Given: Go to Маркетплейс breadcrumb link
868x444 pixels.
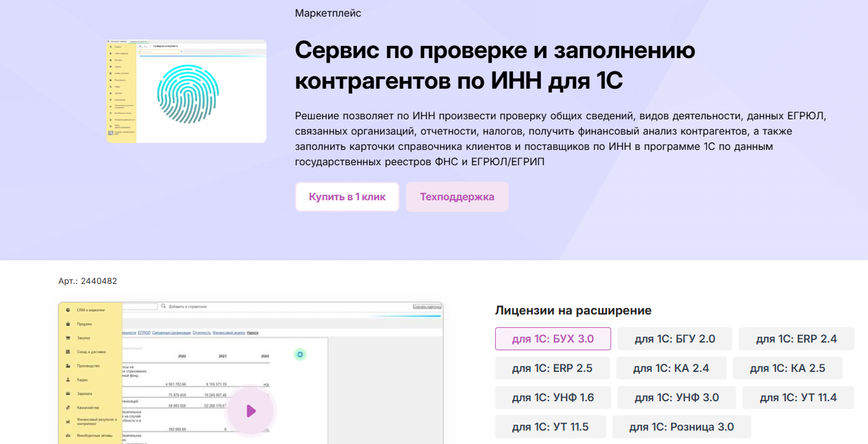Looking at the screenshot, I should (328, 13).
